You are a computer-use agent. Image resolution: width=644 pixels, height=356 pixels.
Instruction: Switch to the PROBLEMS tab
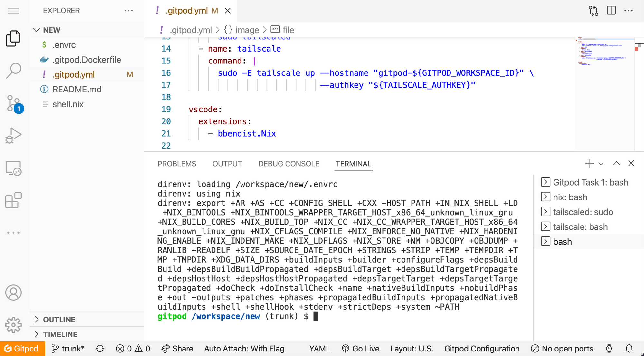pyautogui.click(x=176, y=164)
